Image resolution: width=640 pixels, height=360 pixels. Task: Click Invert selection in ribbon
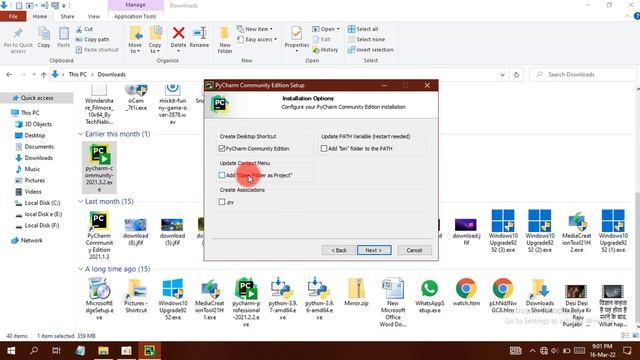pos(371,50)
